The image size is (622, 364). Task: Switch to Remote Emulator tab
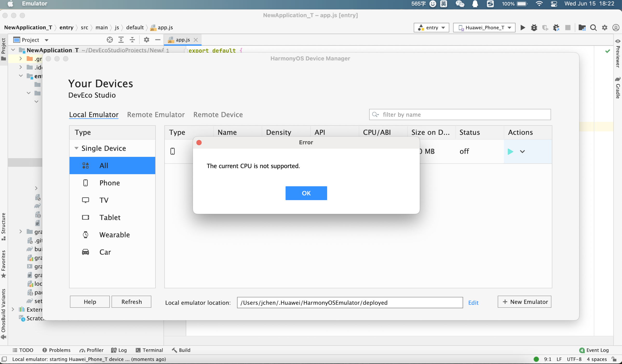(x=156, y=115)
